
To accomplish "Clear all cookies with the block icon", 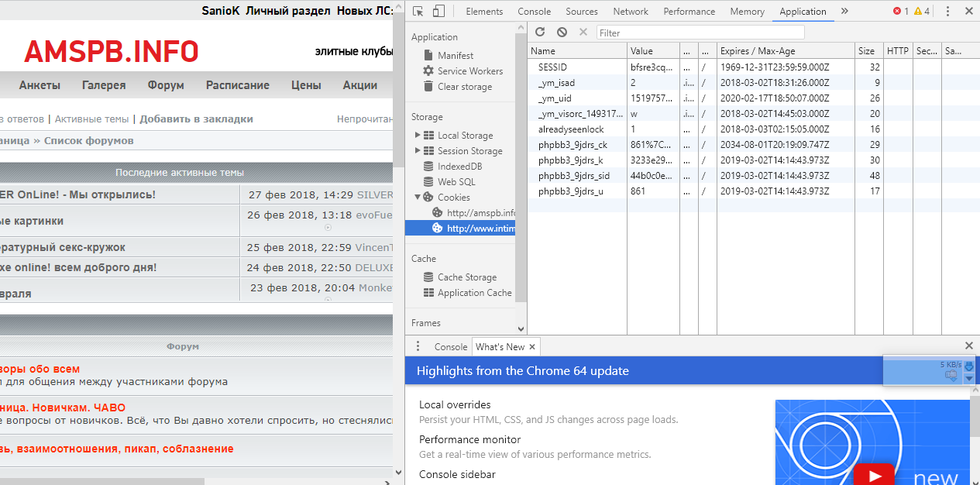I will pos(562,33).
